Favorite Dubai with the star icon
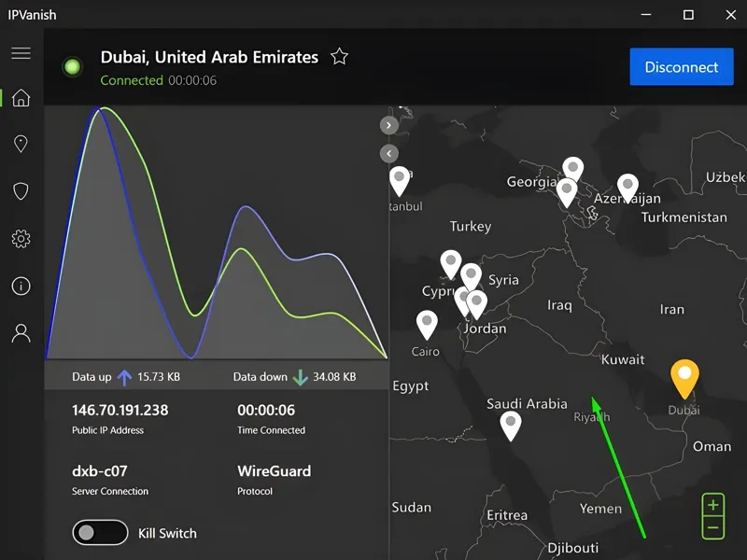Viewport: 747px width, 560px height. (x=339, y=57)
